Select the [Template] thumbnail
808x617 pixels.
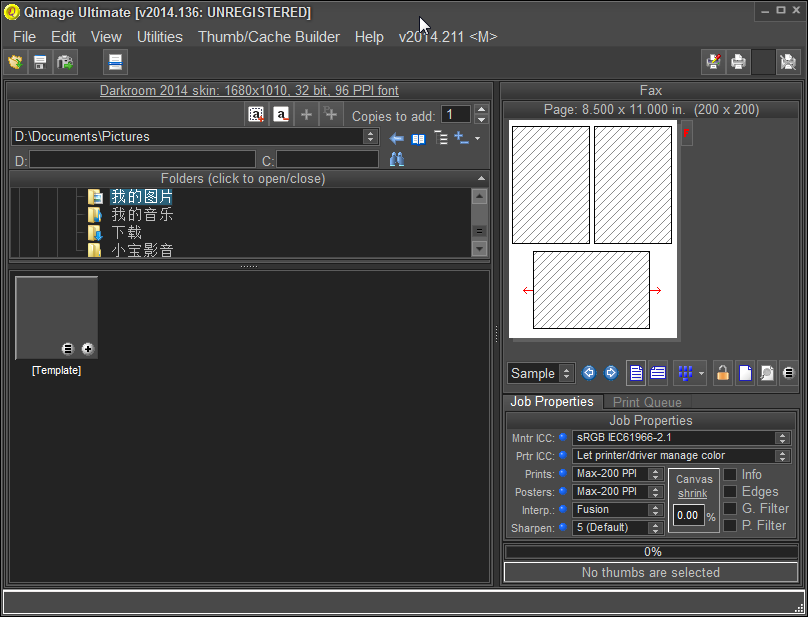(56, 318)
